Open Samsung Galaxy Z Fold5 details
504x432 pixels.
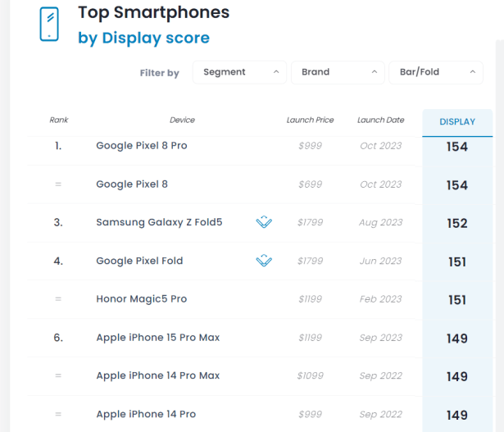(x=159, y=222)
